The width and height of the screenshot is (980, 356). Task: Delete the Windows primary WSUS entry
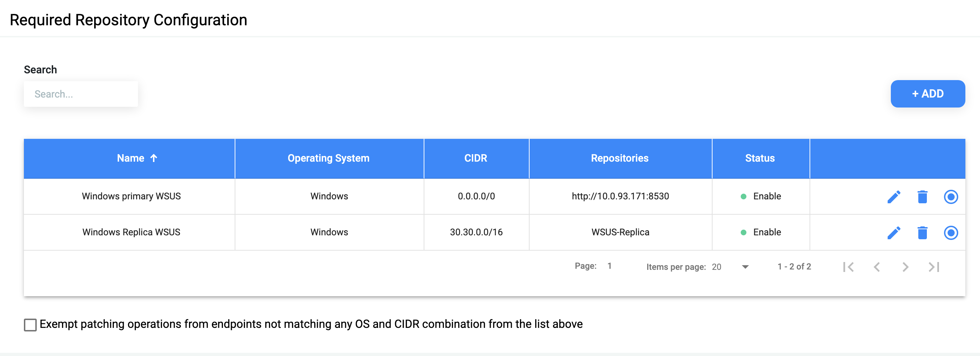pyautogui.click(x=922, y=197)
